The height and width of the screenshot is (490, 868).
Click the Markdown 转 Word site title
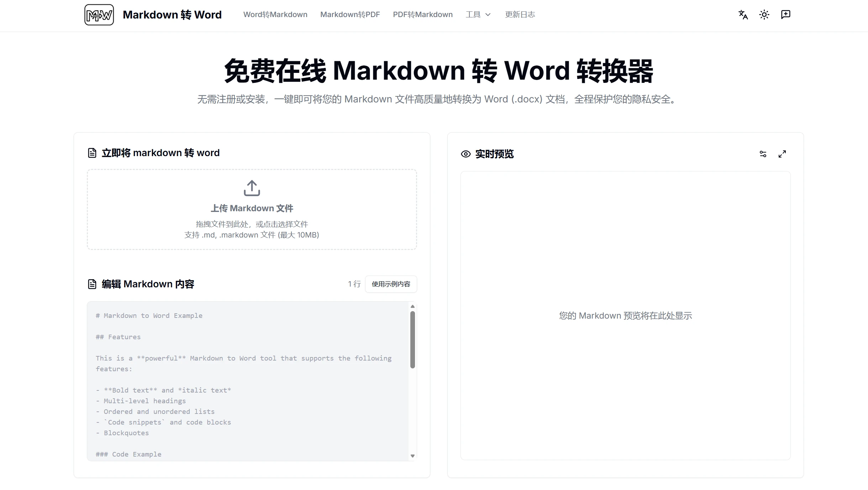click(172, 15)
